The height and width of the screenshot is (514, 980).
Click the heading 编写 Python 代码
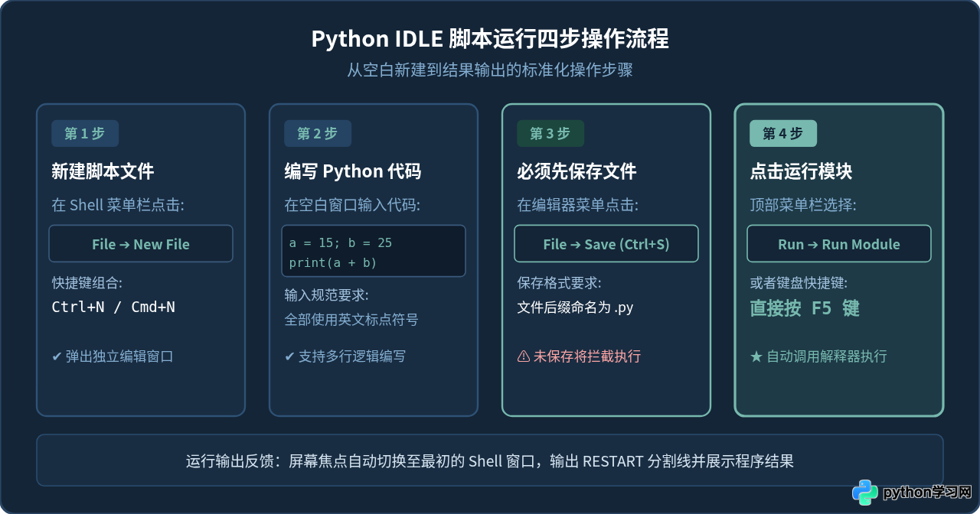(x=353, y=171)
